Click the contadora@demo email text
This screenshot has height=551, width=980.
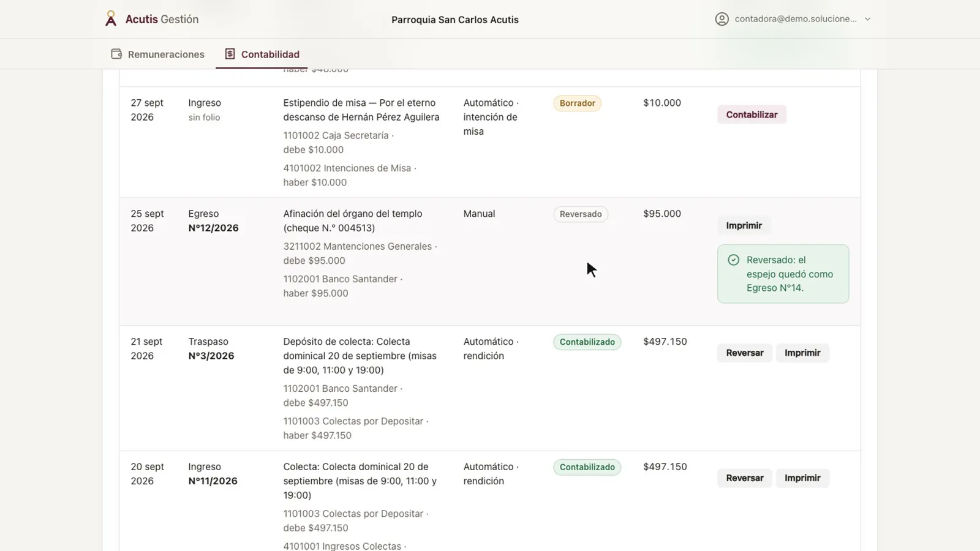(796, 19)
